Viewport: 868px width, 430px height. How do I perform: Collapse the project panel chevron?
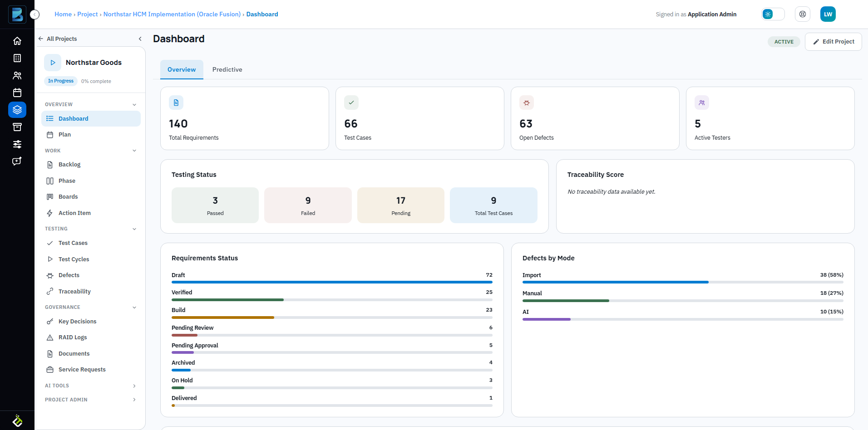tap(140, 39)
